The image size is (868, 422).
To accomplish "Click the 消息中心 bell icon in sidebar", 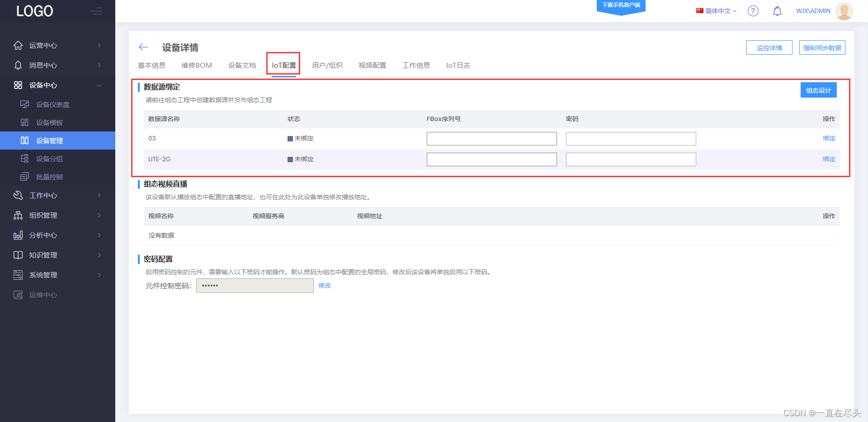I will point(18,65).
